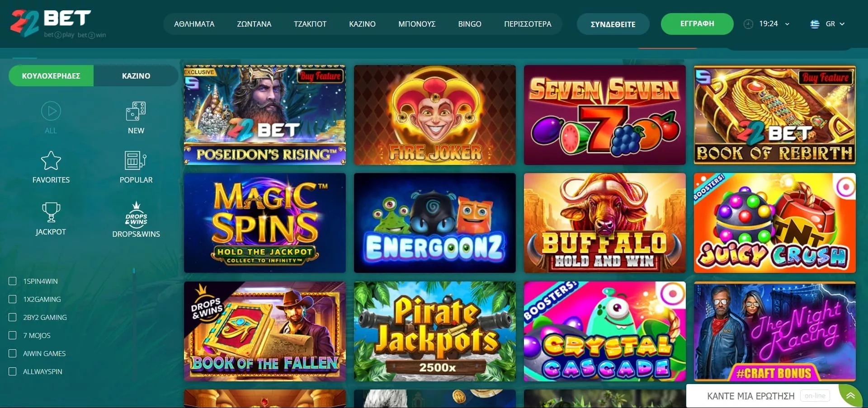Screen dimensions: 868x408
Task: Open the POPULAR slot machine icon
Action: point(136,160)
